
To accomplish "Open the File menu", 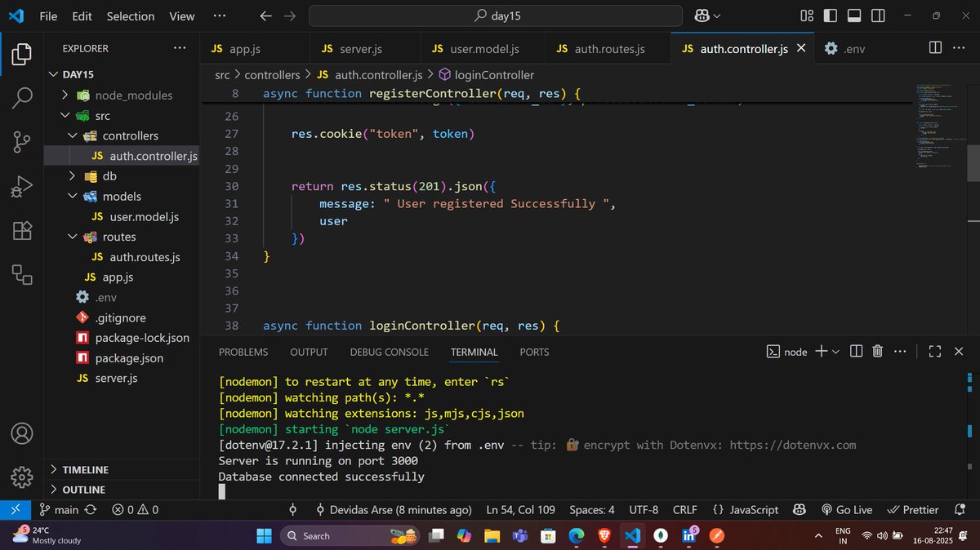I will [48, 16].
